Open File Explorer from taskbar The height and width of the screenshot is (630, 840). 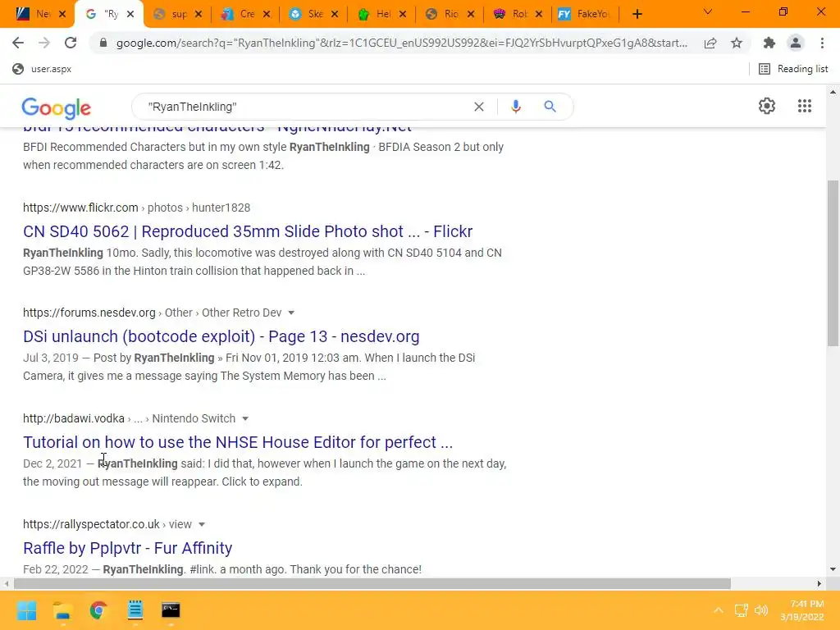62,610
